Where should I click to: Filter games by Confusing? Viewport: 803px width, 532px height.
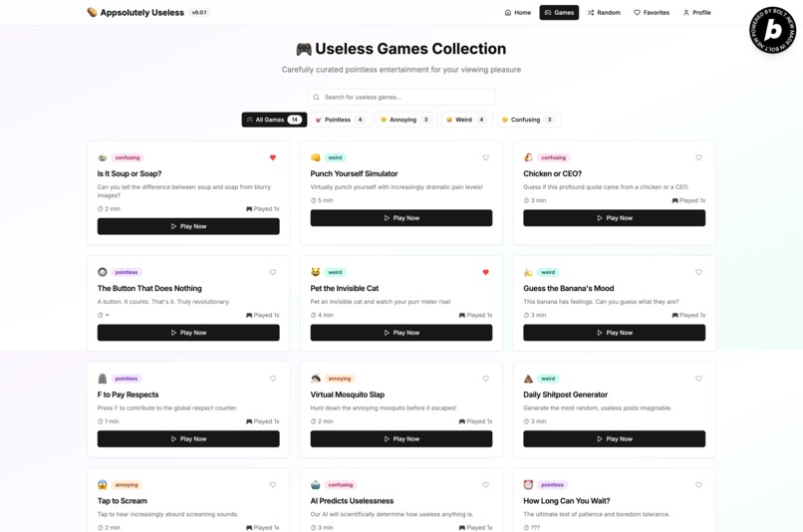[x=528, y=120]
